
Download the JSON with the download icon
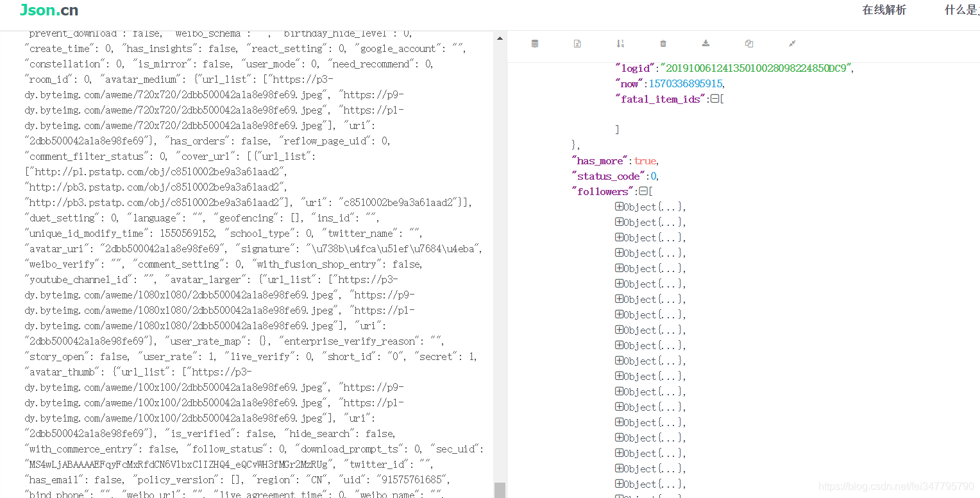pos(706,44)
